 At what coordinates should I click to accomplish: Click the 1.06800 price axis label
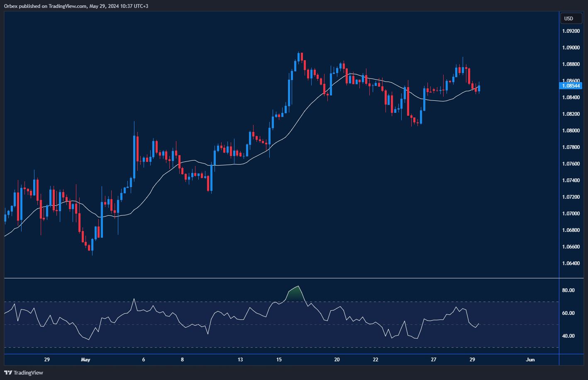pyautogui.click(x=571, y=230)
